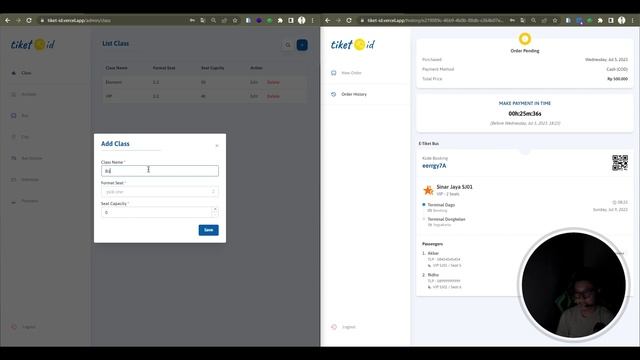
Task: Toggle the side panel in the right browser
Action: tap(611, 20)
